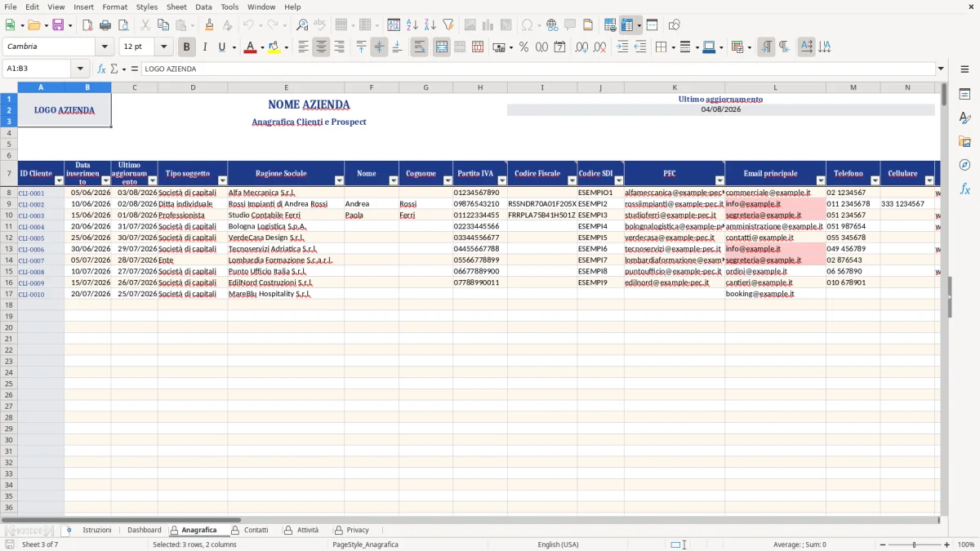Open Print Preview from toolbar
This screenshot has width=980, height=551.
click(x=122, y=25)
